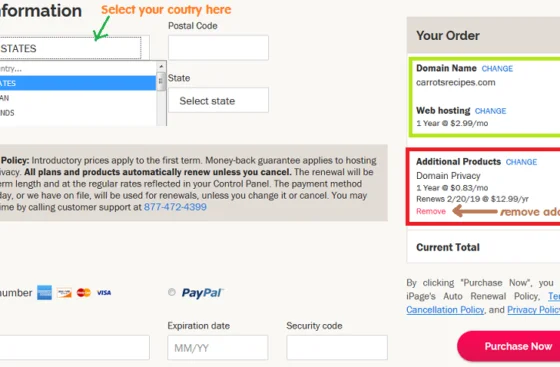This screenshot has width=560, height=367.
Task: Click the 877-472-4399 support phone link
Action: pos(175,207)
